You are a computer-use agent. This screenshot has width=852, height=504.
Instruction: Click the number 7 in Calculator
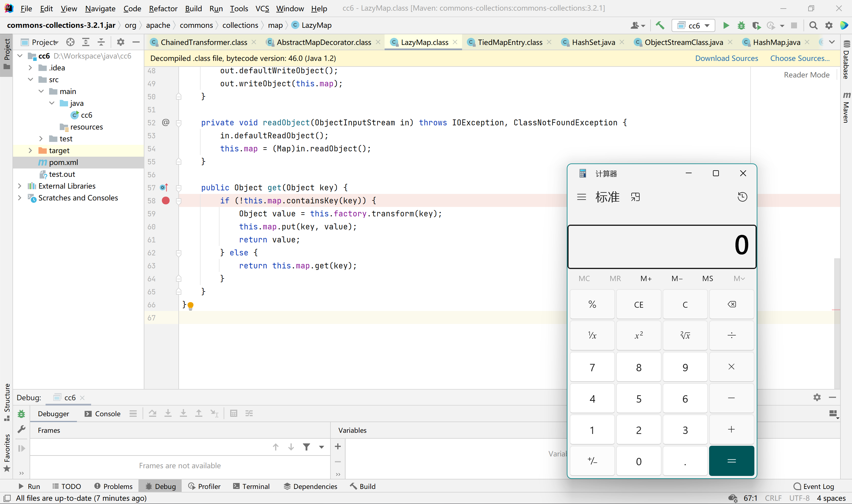pos(592,367)
